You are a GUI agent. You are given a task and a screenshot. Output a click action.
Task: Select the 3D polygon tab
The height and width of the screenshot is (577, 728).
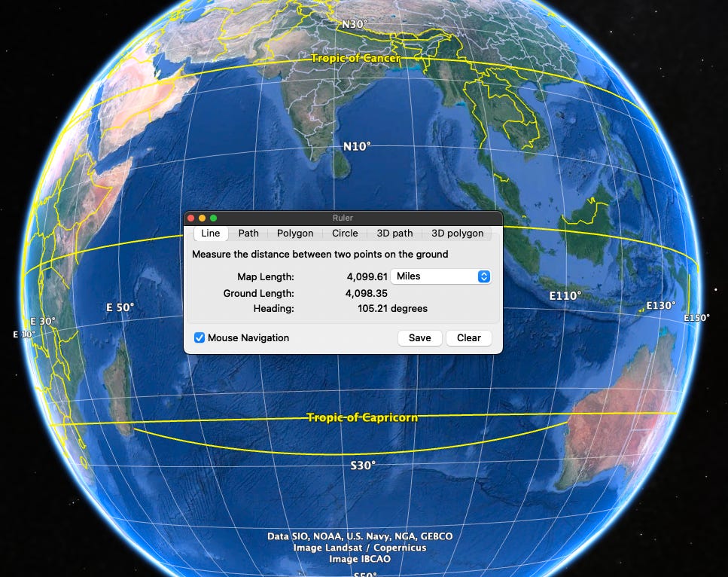457,234
